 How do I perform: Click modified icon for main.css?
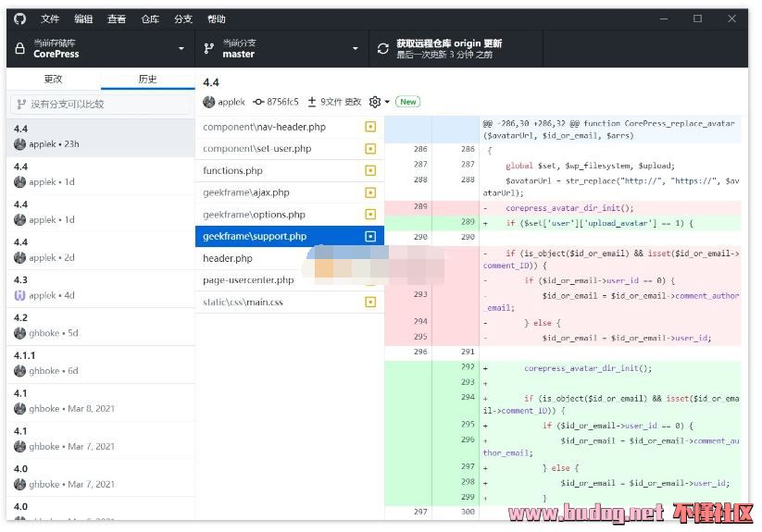coord(370,302)
